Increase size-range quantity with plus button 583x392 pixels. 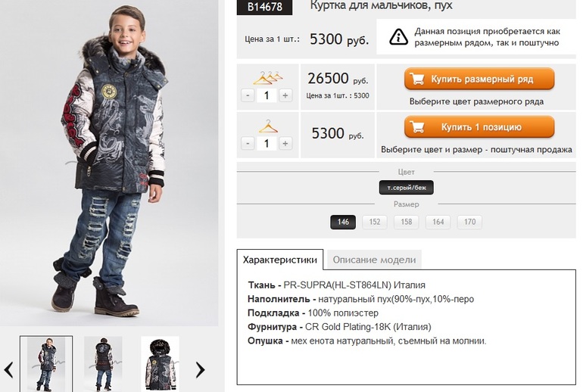285,95
